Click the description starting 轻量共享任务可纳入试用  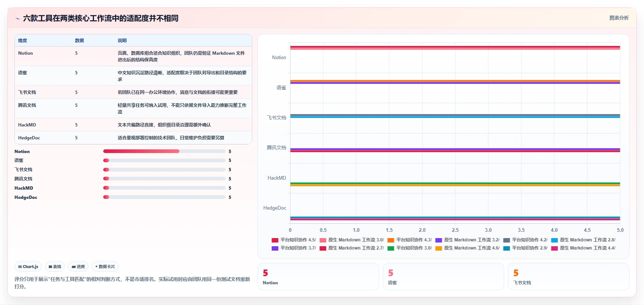click(x=182, y=109)
